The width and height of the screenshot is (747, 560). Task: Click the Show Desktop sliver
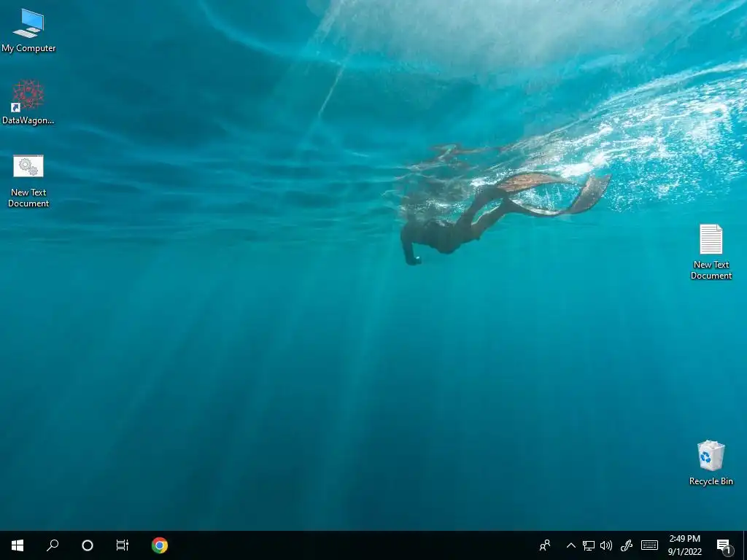coord(745,545)
